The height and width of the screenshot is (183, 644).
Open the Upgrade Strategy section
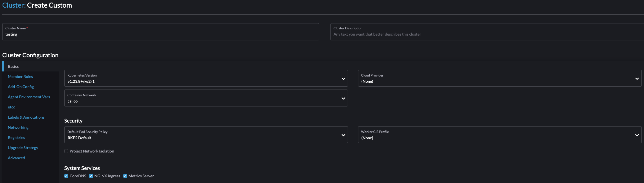[23, 148]
